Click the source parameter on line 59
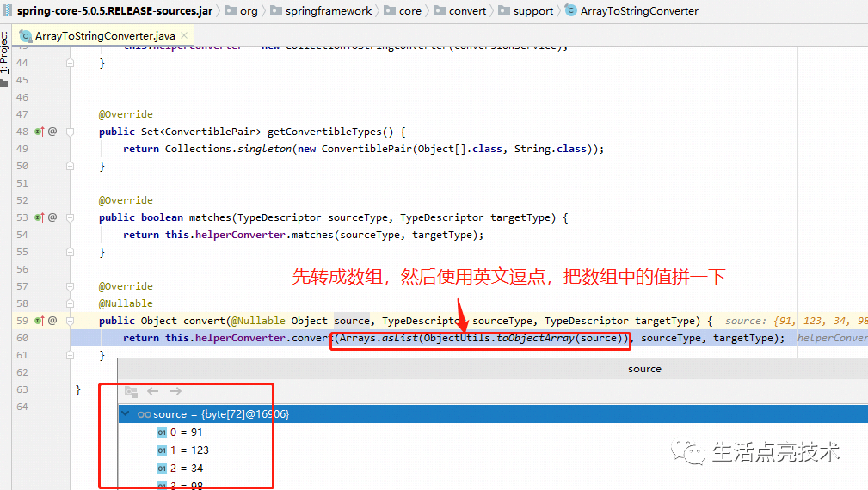868x490 pixels. point(352,321)
